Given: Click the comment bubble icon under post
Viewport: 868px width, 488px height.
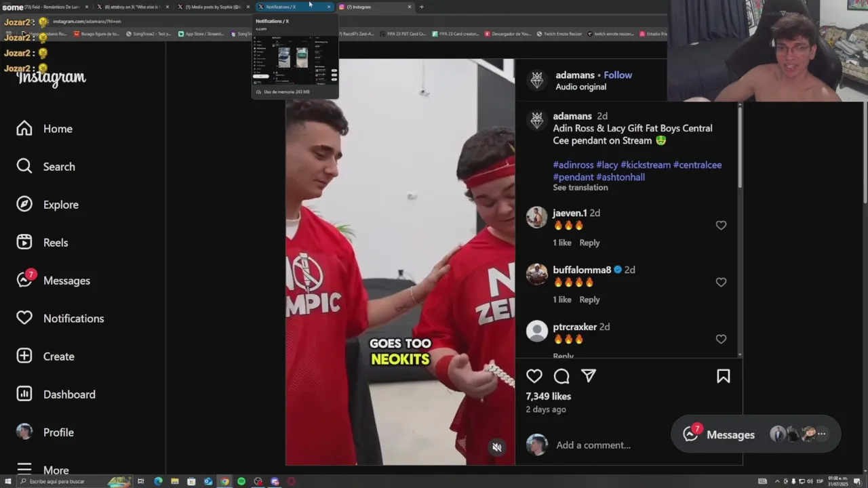Looking at the screenshot, I should click(x=561, y=376).
